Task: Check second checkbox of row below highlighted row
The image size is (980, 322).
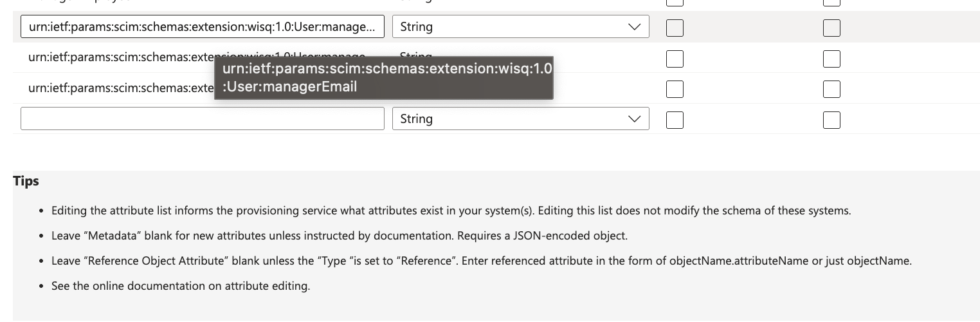Action: pos(831,59)
